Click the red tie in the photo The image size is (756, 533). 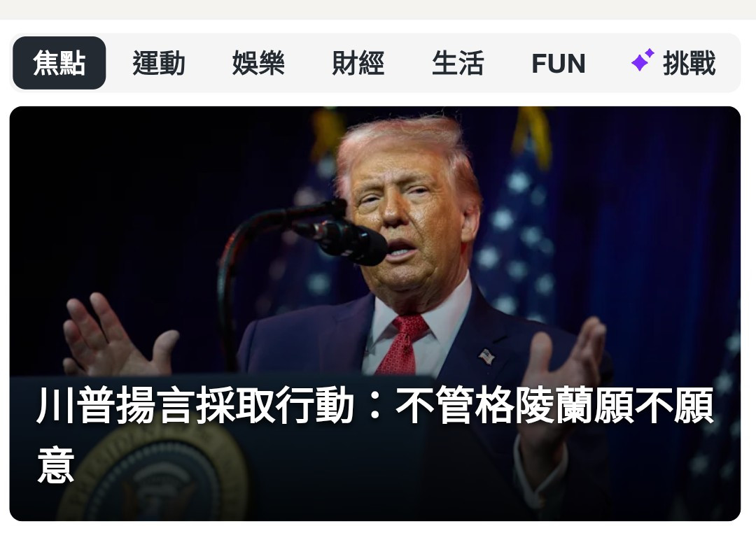pos(402,344)
